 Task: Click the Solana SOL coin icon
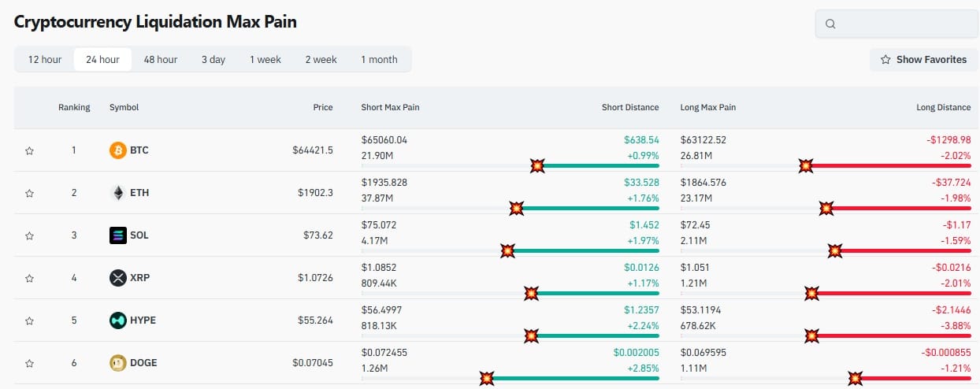click(117, 235)
